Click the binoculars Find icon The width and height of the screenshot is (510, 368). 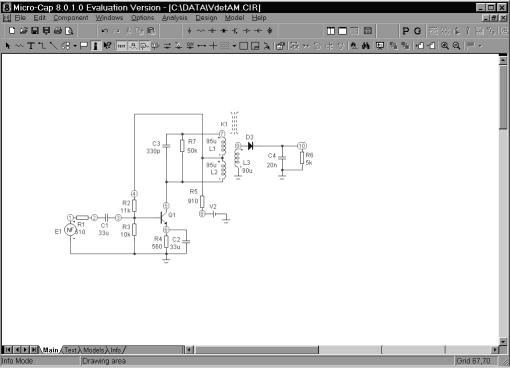(x=366, y=46)
